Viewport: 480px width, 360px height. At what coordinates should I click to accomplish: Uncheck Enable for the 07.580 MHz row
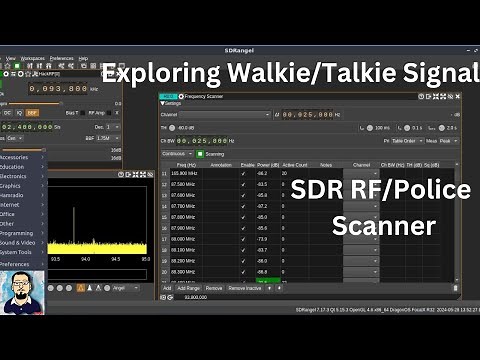tap(243, 184)
